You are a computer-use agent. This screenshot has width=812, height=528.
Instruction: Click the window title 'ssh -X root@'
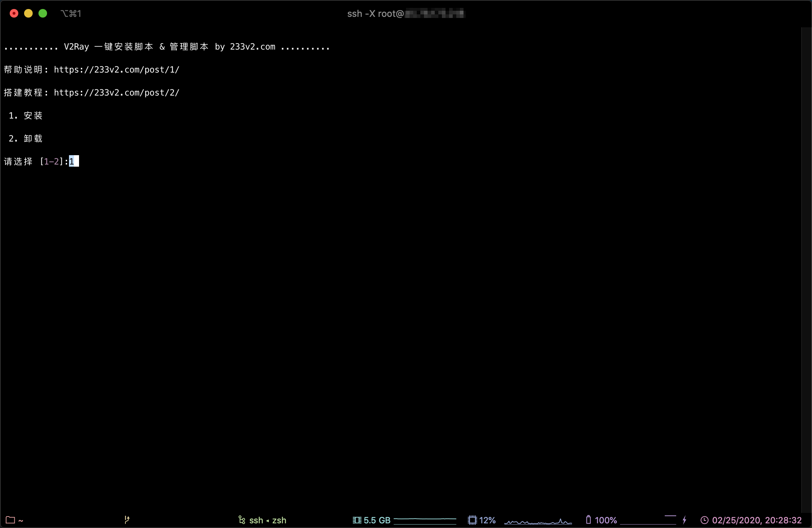[x=376, y=14]
